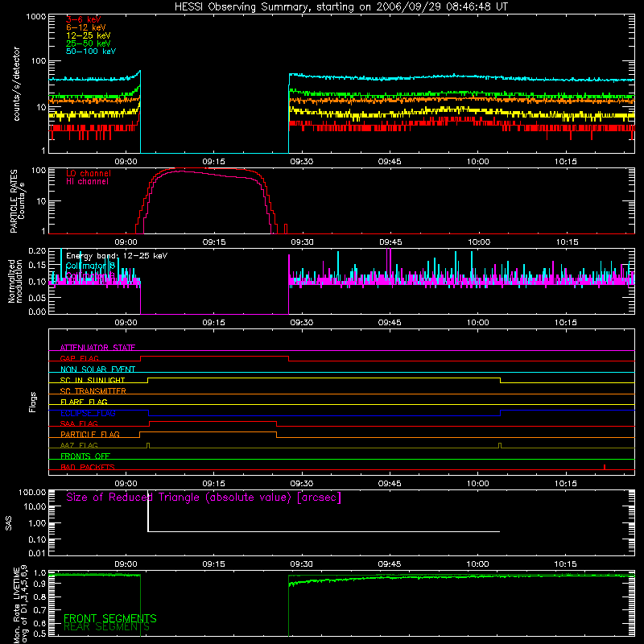Viewport: 644px width, 644px height.
Task: Click the 10:00 tick label under the particle rates panel
Action: point(479,242)
